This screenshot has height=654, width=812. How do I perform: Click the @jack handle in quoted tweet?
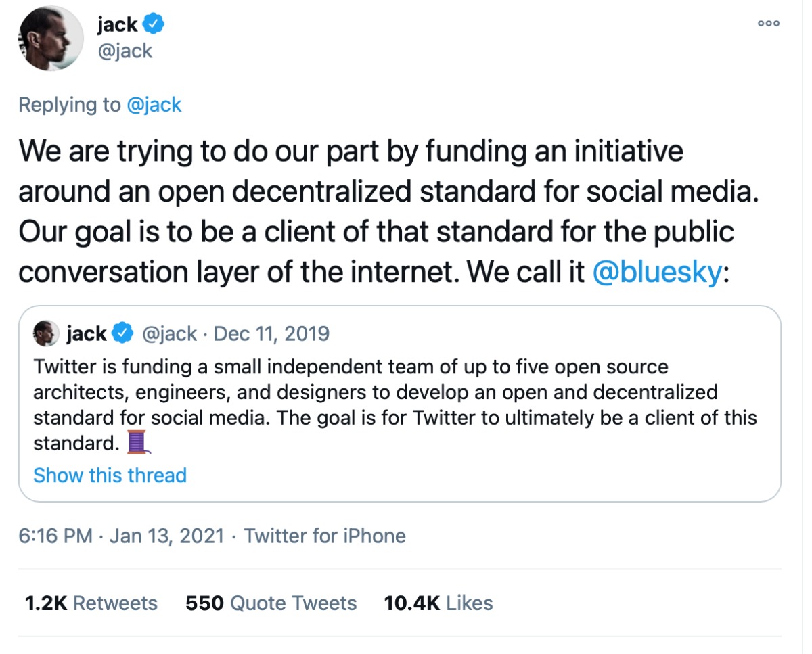pos(168,333)
